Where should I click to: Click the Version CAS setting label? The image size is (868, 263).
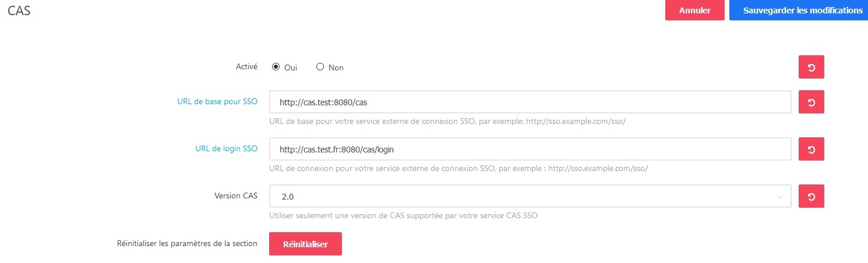tap(235, 196)
